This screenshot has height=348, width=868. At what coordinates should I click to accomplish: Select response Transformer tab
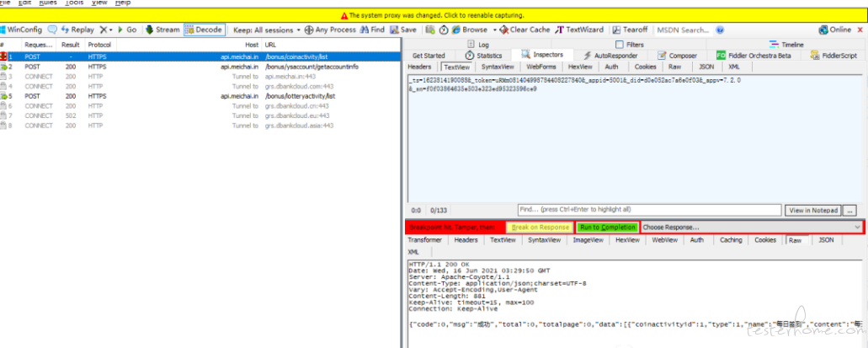click(x=424, y=240)
